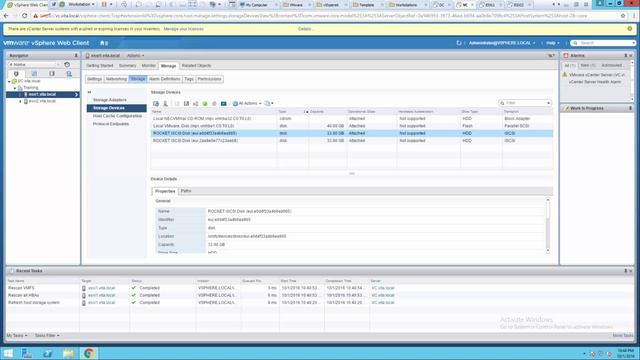Select the second ROCKET iSCSI Disk row
Viewport: 640px width, 360px height.
pyautogui.click(x=352, y=141)
